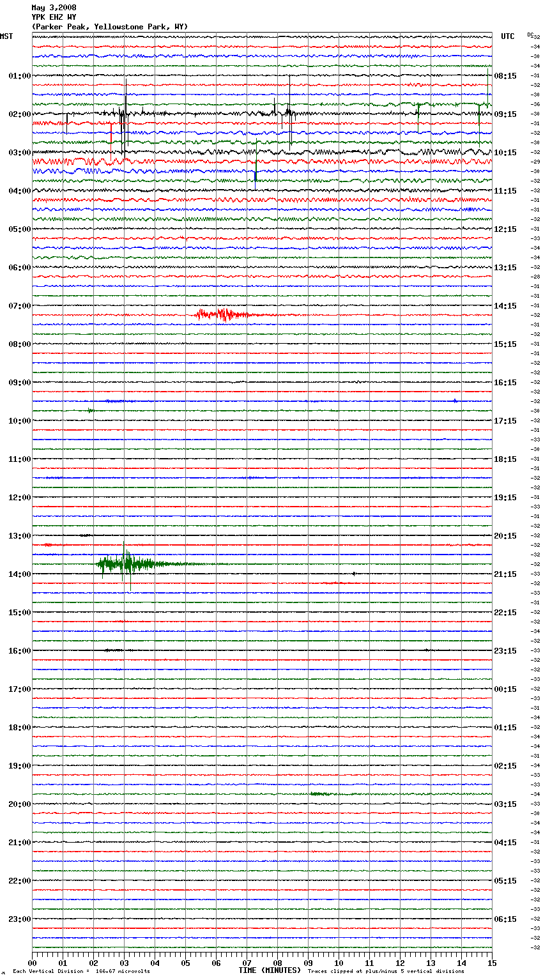Image resolution: width=543 pixels, height=980 pixels.
Task: Click the "DC" column header
Action: [x=530, y=34]
